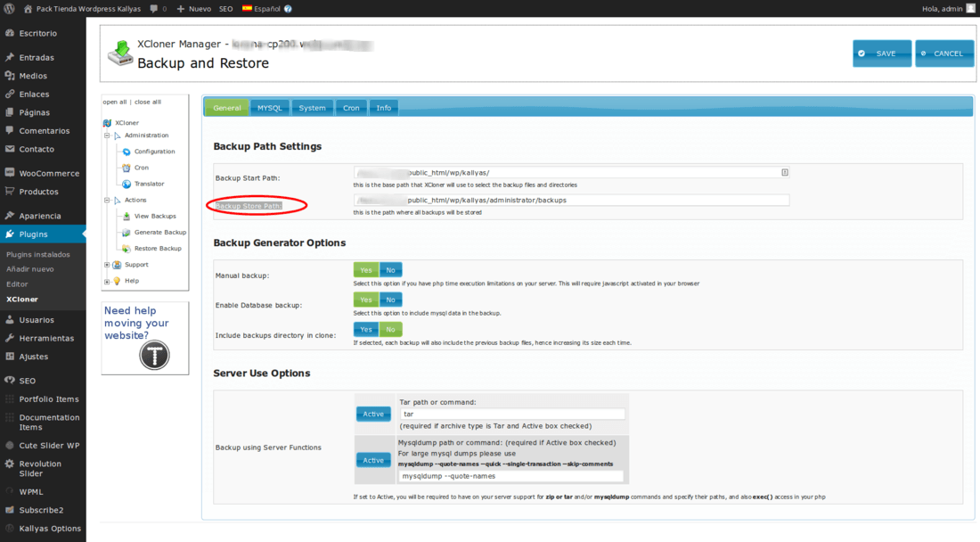Open Translator in the XCloner tree
The width and height of the screenshot is (980, 542).
(x=149, y=185)
